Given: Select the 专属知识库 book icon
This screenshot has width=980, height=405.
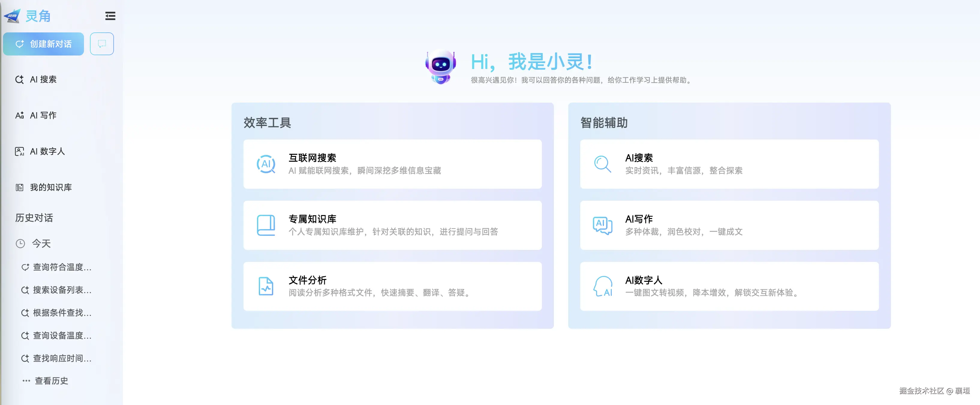Looking at the screenshot, I should [x=266, y=225].
